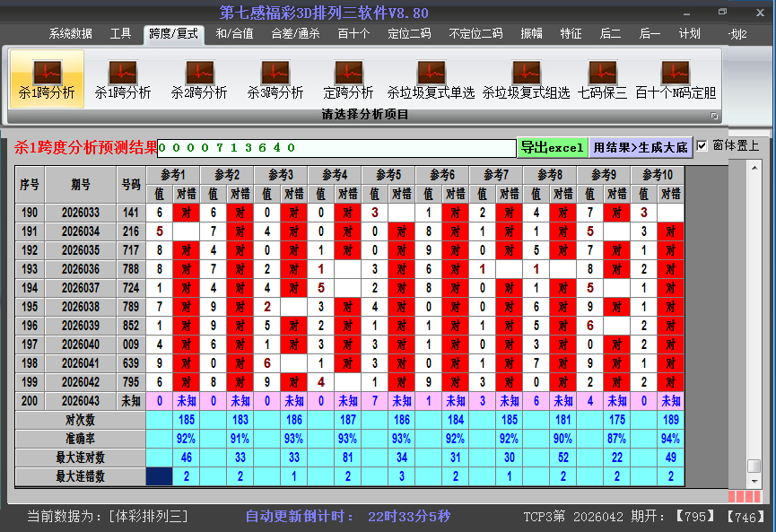Open the 定跨分析 tool
This screenshot has height=532, width=776.
348,78
